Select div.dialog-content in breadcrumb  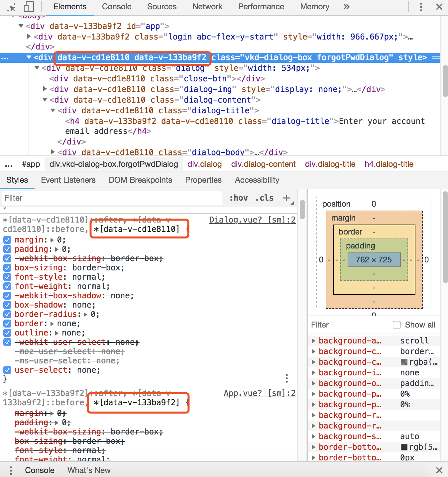pyautogui.click(x=263, y=164)
